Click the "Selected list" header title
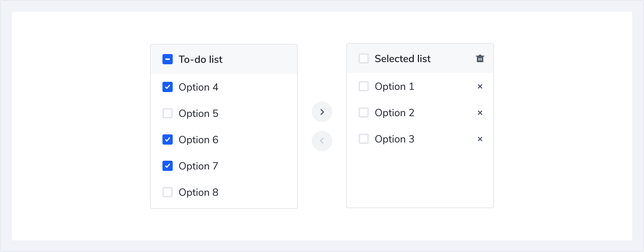Viewport: 644px width, 252px height. pyautogui.click(x=402, y=59)
